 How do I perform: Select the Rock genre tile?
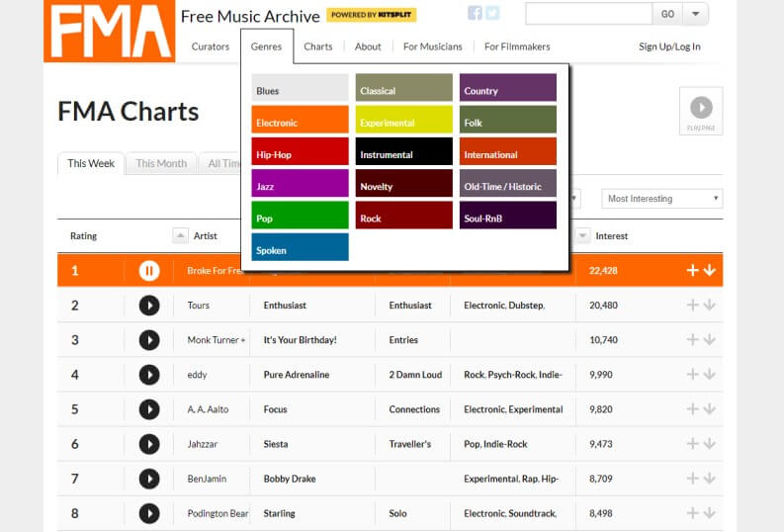click(404, 215)
